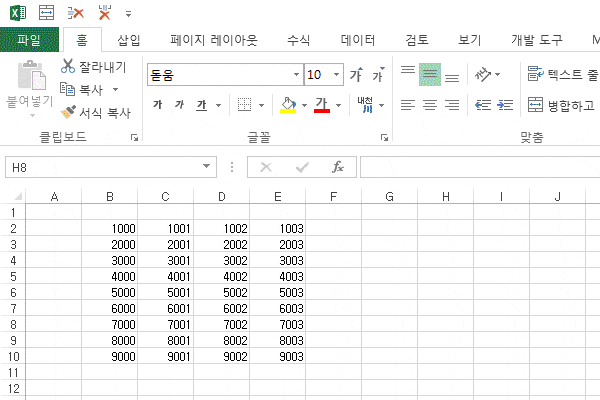
Task: Click increase indent icon
Action: click(x=505, y=105)
